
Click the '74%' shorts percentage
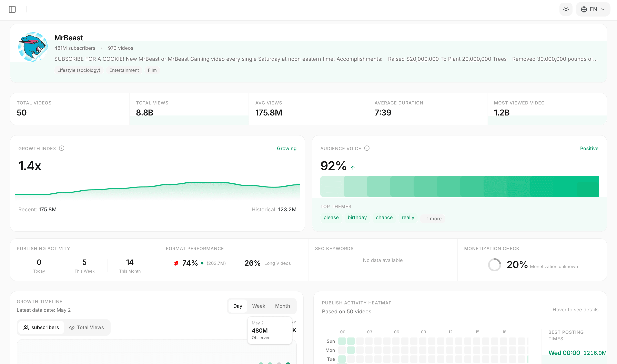(190, 263)
